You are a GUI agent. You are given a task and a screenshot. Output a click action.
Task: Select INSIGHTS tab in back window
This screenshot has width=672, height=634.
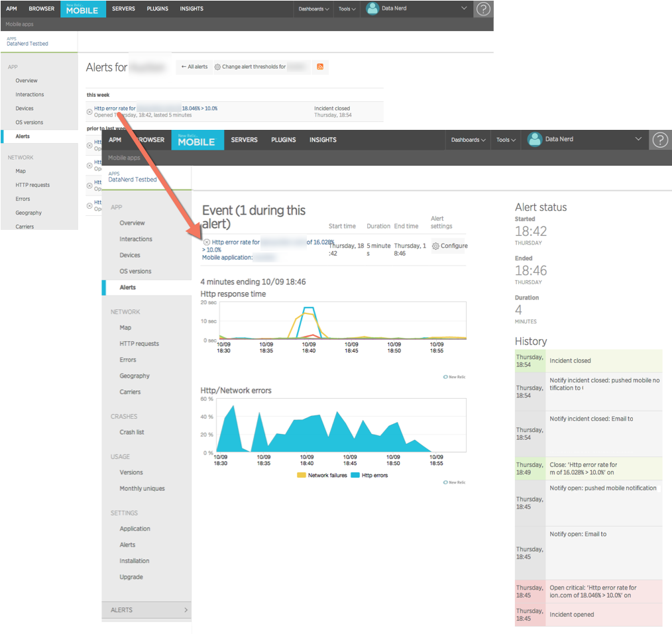[x=192, y=9]
